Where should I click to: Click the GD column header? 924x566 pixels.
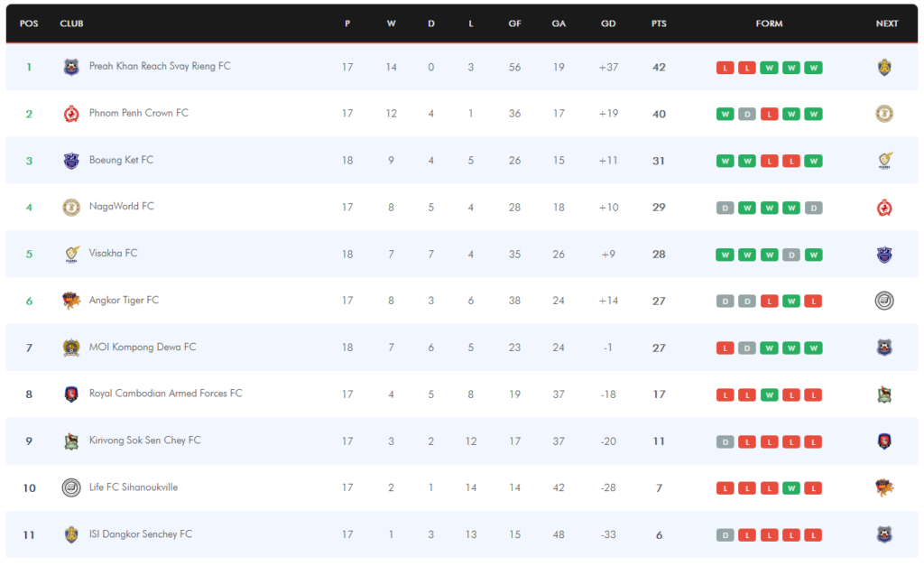point(608,23)
